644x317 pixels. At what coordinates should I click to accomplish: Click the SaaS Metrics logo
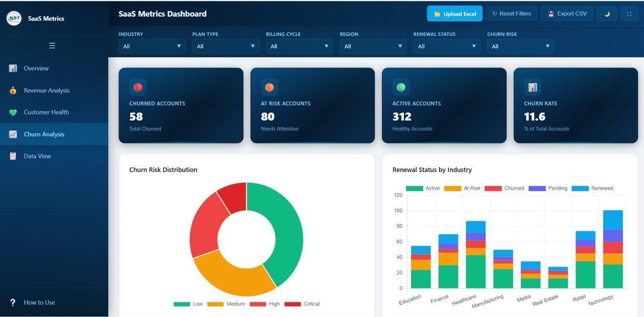point(14,18)
